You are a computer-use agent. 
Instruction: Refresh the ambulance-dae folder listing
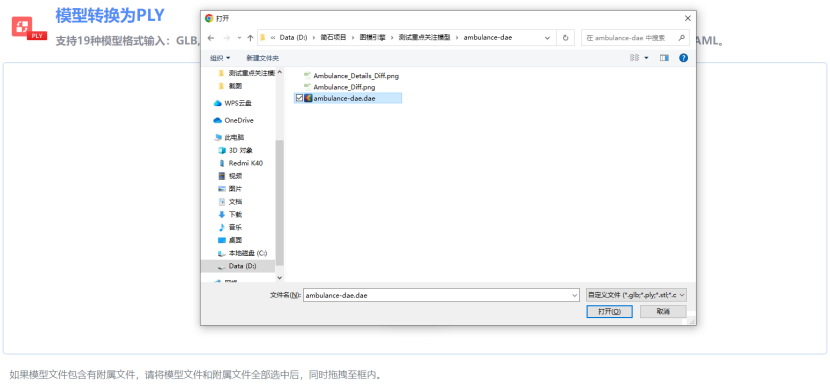click(565, 38)
